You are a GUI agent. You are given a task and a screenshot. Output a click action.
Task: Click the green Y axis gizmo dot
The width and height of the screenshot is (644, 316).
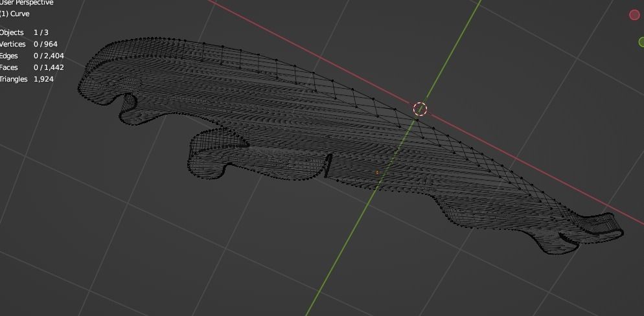tap(641, 42)
